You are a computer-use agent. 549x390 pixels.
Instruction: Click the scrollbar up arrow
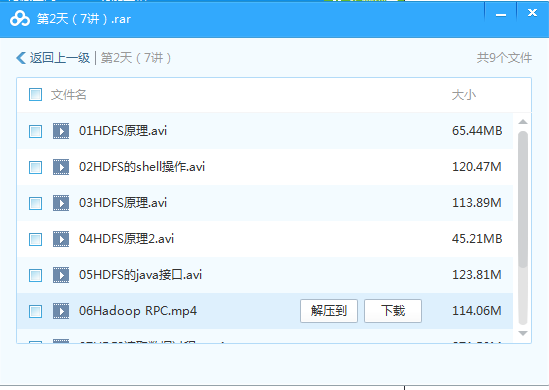(523, 122)
